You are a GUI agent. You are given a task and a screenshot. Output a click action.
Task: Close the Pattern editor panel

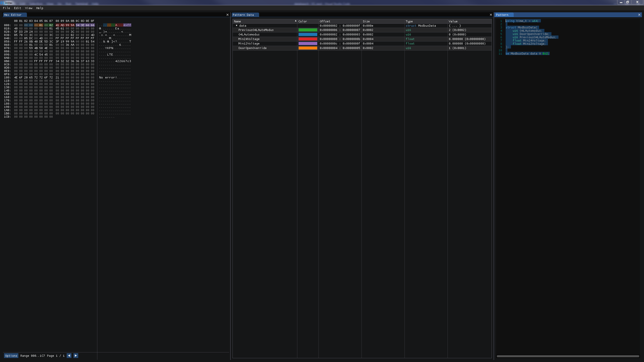[639, 15]
